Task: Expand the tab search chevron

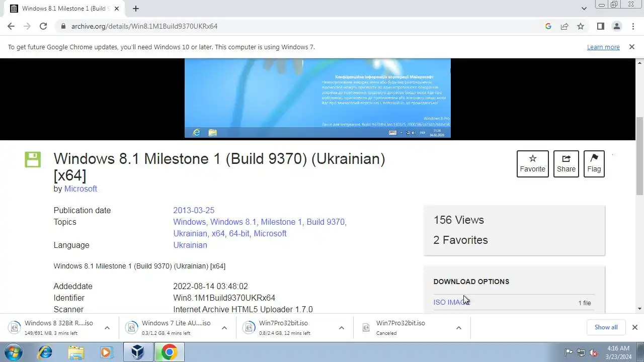Action: pos(584,9)
